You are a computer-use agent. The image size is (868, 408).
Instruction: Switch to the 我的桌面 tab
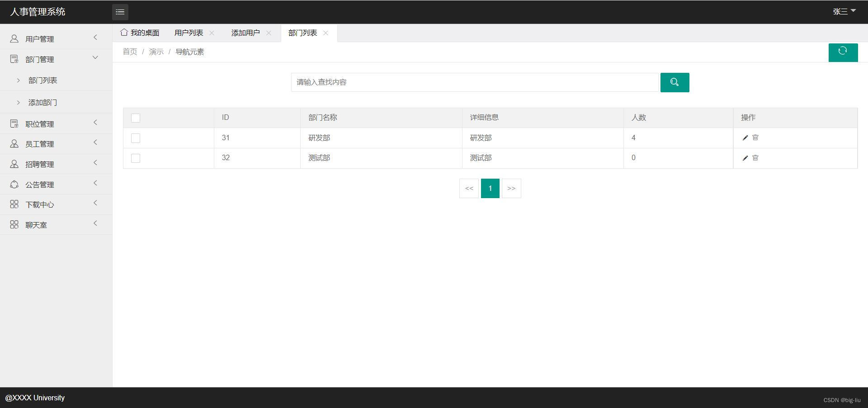(x=140, y=33)
